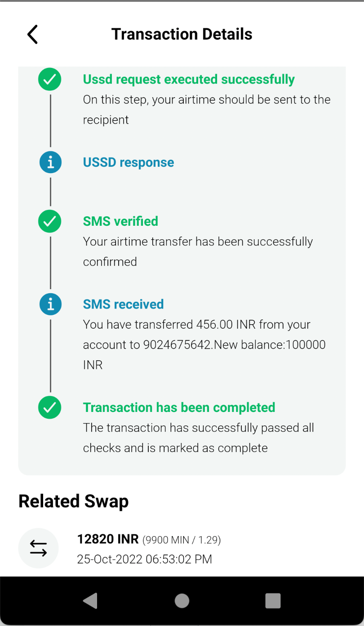Open the 12820 INR related swap entry
364x626 pixels.
click(x=182, y=549)
